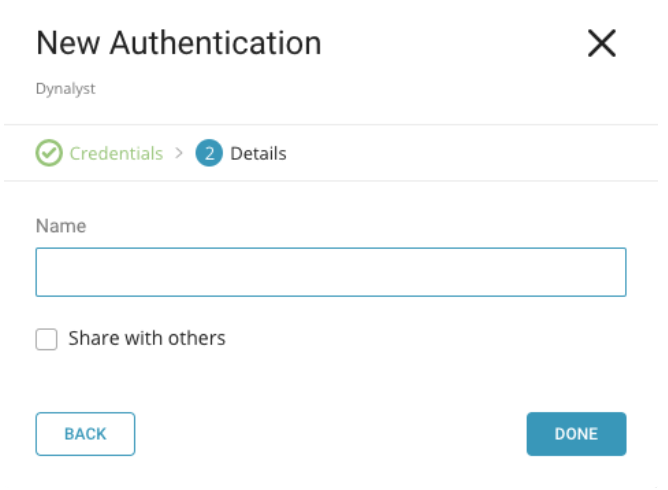Click the Dynalyst subtitle text
The height and width of the screenshot is (490, 668).
click(65, 89)
